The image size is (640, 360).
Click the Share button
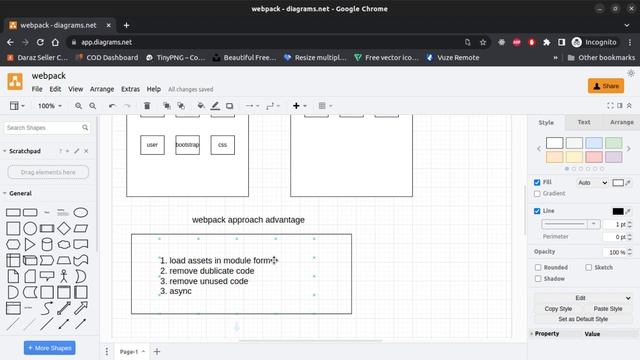(x=606, y=86)
